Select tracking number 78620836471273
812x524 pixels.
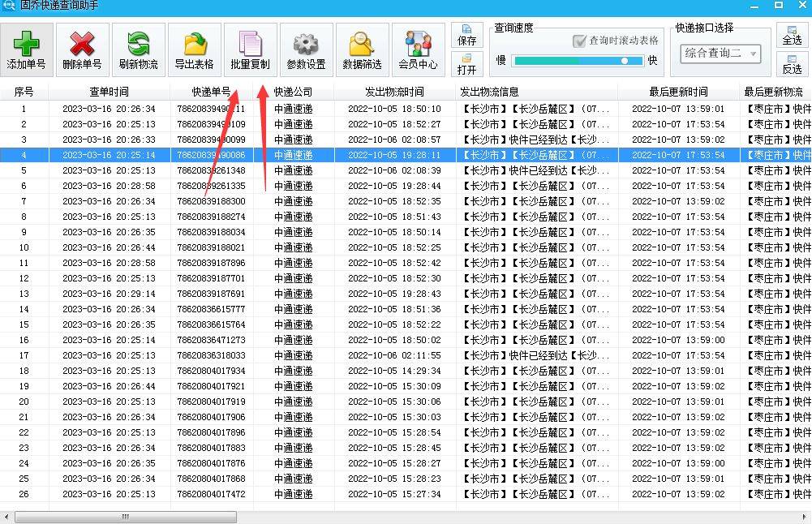(211, 340)
